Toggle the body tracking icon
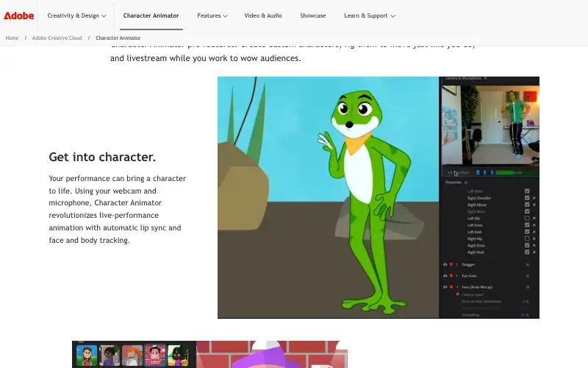Image resolution: width=588 pixels, height=368 pixels. [x=492, y=172]
